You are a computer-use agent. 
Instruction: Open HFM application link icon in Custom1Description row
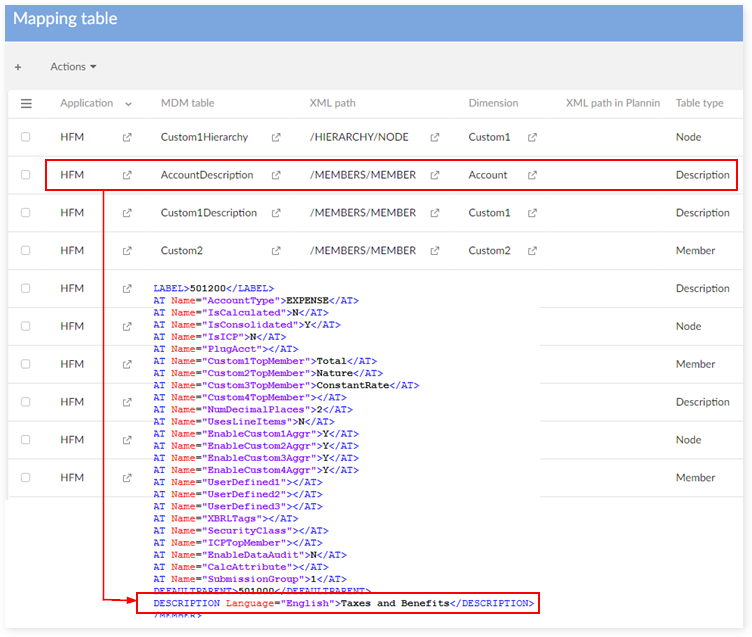[127, 213]
